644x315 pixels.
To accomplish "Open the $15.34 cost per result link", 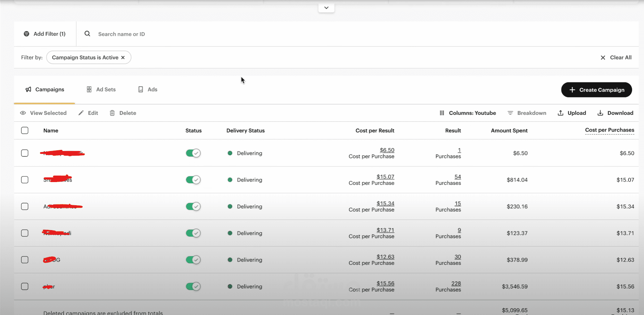I will coord(385,203).
